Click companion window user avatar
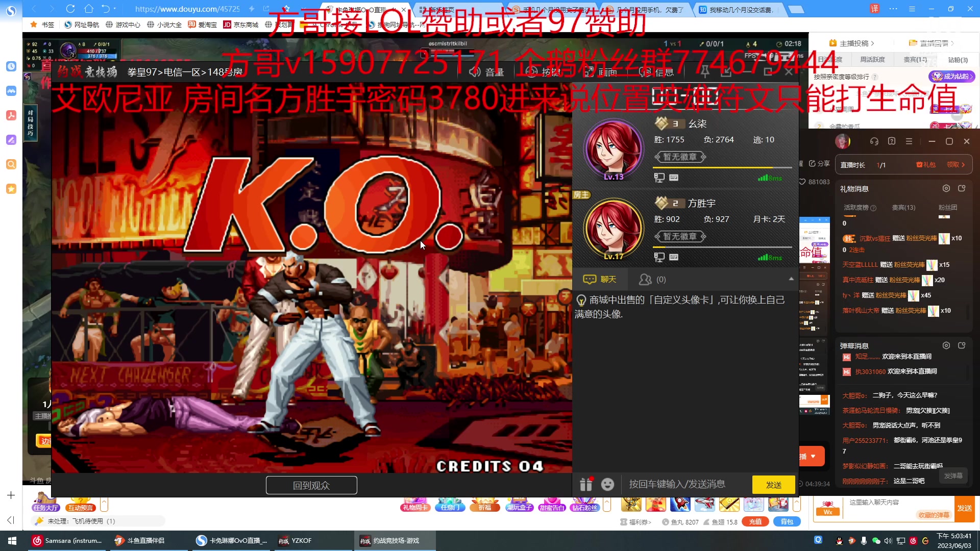Screen dimensions: 980x551 pyautogui.click(x=843, y=141)
